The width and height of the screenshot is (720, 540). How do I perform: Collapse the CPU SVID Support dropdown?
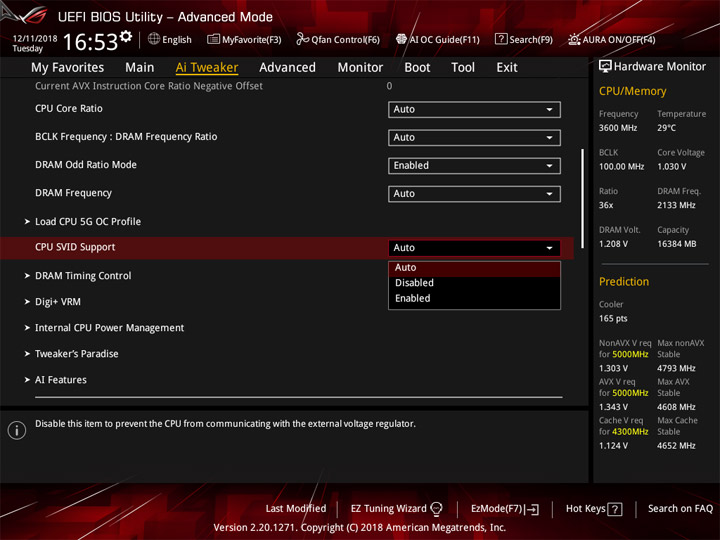point(474,248)
